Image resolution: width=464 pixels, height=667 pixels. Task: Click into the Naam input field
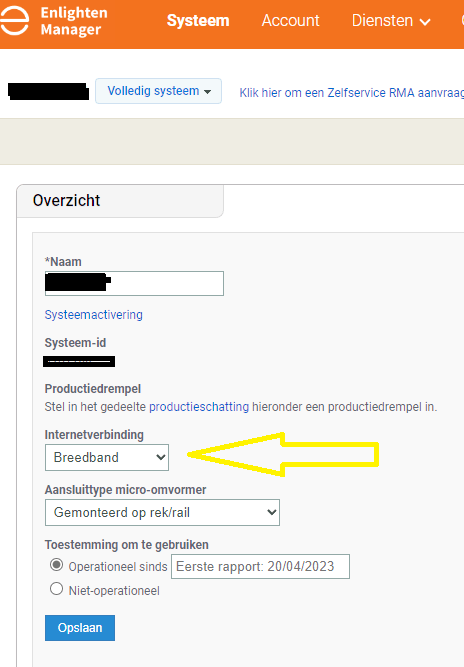[x=134, y=283]
